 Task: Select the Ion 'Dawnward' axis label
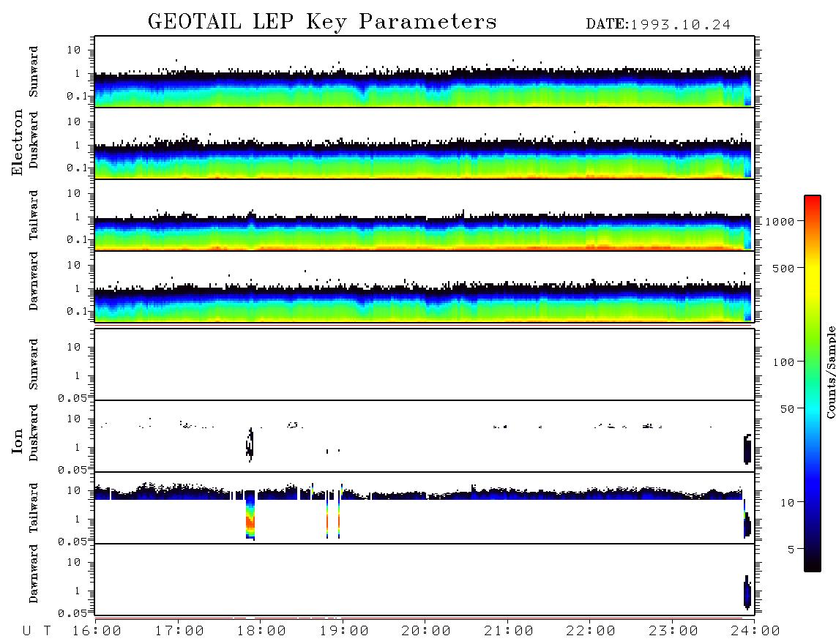33,574
